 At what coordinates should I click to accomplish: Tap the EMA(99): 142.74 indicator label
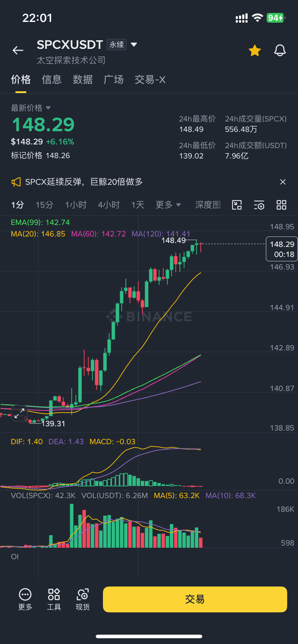[40, 222]
